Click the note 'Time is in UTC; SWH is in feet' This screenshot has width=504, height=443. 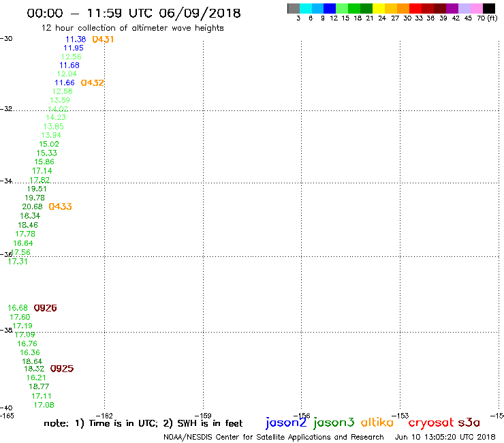click(x=143, y=423)
